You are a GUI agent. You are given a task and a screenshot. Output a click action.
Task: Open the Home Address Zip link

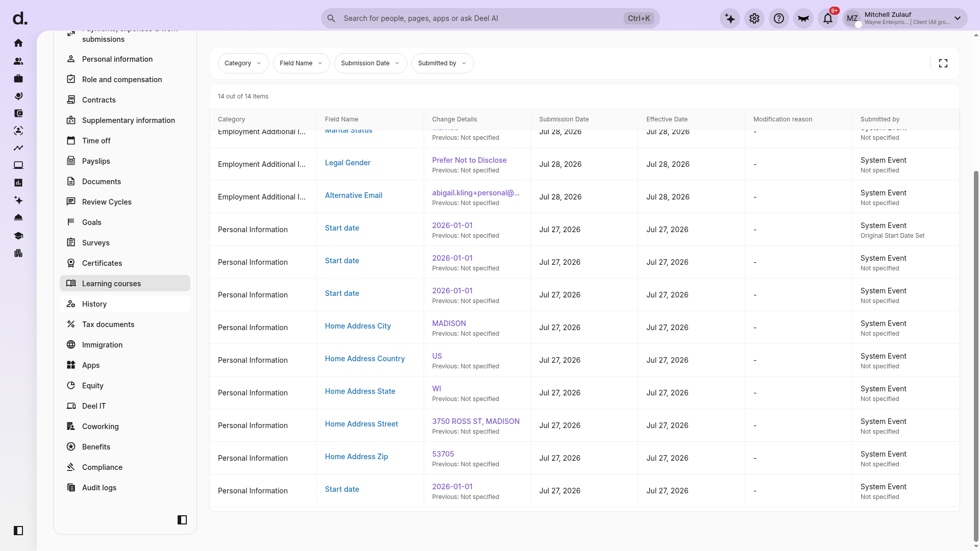(x=356, y=457)
